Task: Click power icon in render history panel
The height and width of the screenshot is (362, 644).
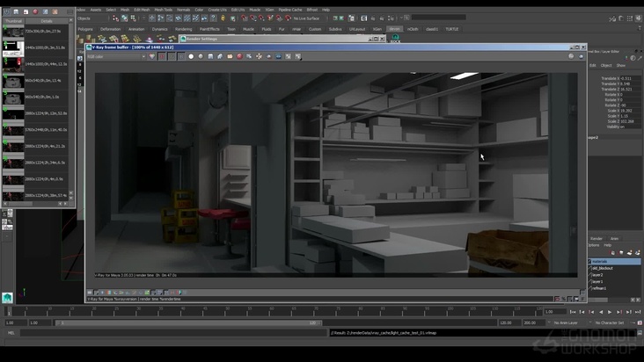Action: (6, 12)
